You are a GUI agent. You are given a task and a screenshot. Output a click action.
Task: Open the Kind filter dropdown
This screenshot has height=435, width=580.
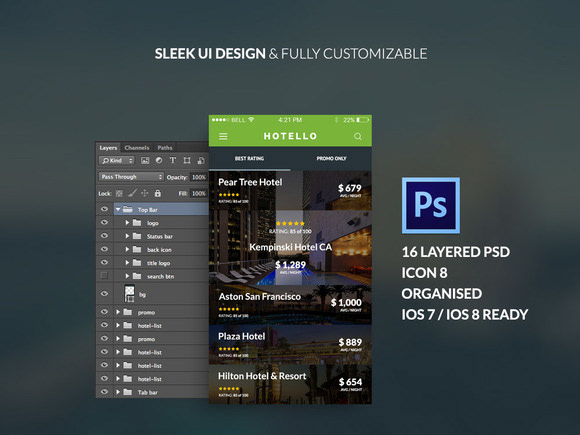[x=117, y=161]
